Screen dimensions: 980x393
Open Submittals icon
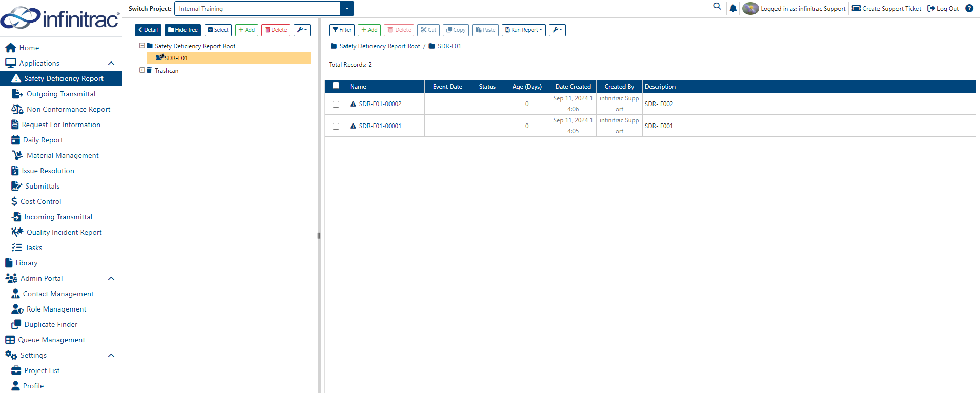click(x=16, y=186)
